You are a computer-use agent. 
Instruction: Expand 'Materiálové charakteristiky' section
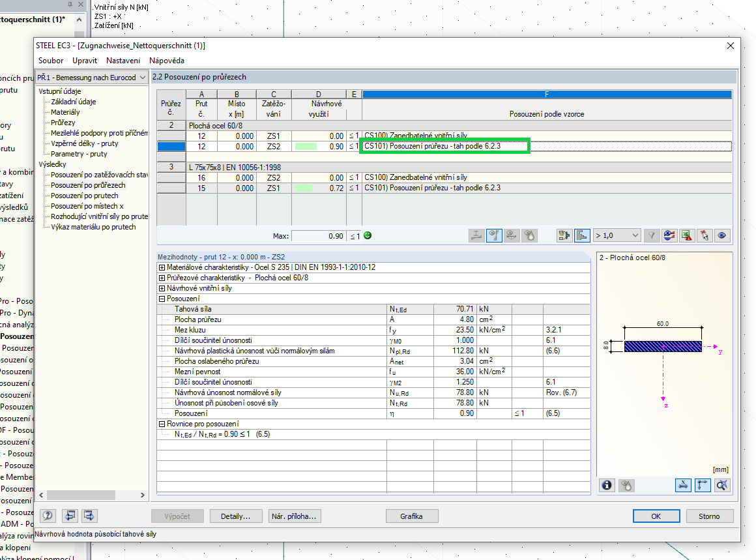pyautogui.click(x=162, y=267)
